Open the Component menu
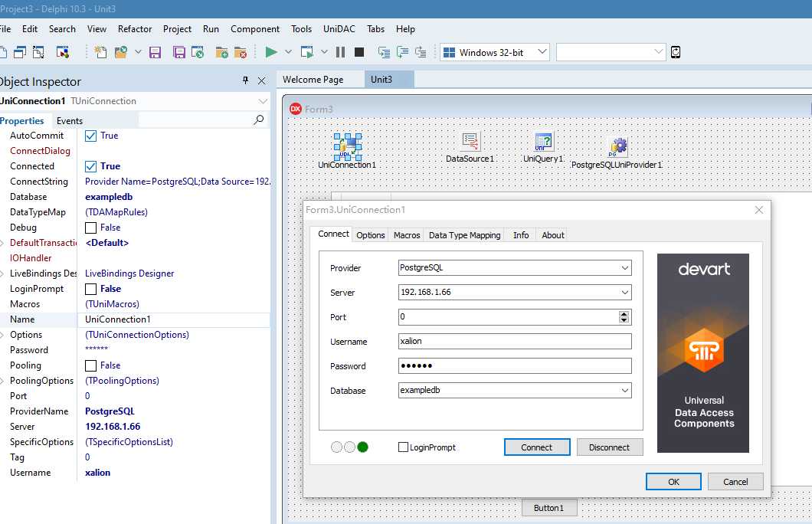This screenshot has width=812, height=524. click(255, 29)
